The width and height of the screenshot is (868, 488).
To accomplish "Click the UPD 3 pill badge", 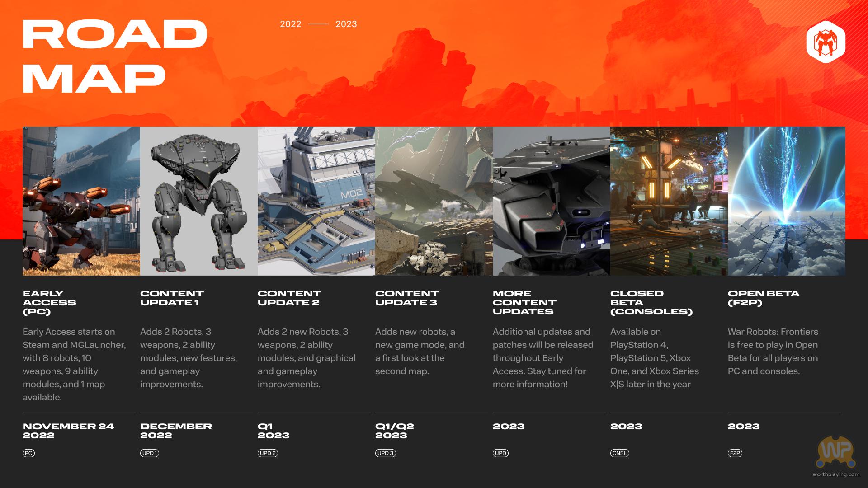I will click(385, 453).
